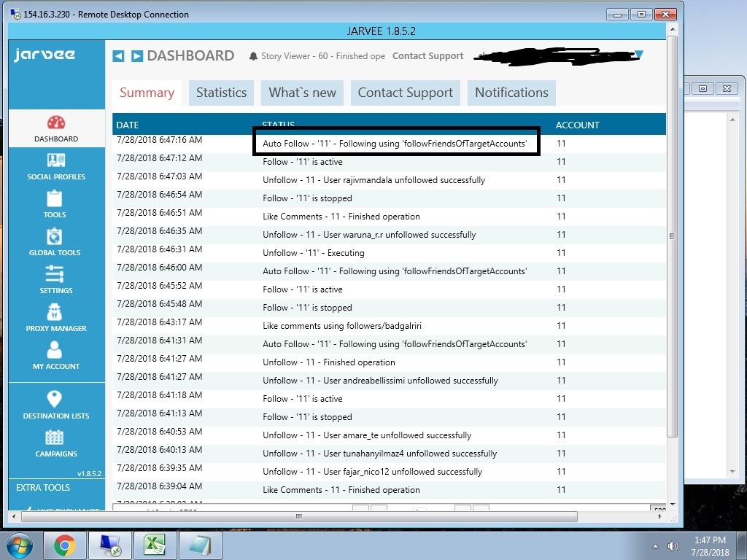Select 'User waruna_r.r unfollowed successfully' row
The image size is (747, 560).
click(390, 235)
